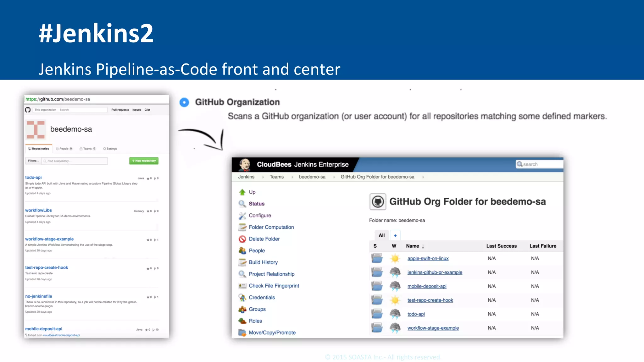Screen dimensions: 644x362
Task: Click folder icon for apple-swift-on-linux row
Action: coord(377,258)
